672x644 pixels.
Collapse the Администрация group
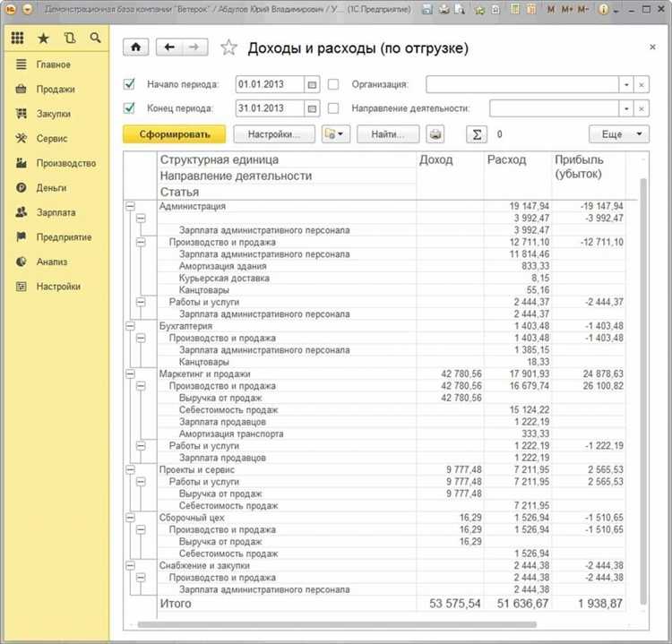pos(130,206)
